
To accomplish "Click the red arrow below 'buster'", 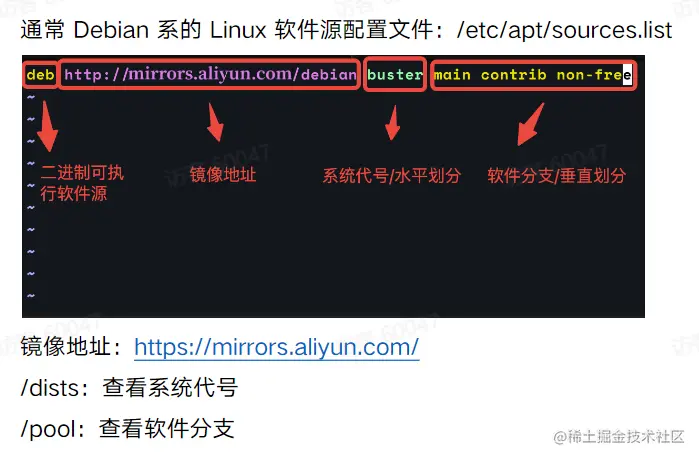I will [x=393, y=123].
